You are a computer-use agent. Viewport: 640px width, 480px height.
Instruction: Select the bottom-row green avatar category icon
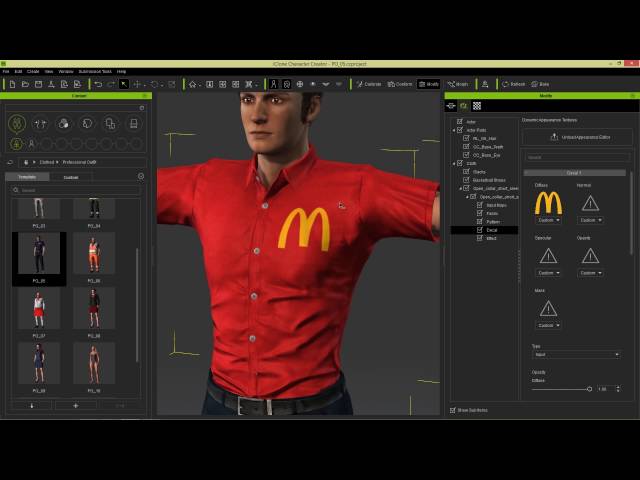[x=17, y=144]
